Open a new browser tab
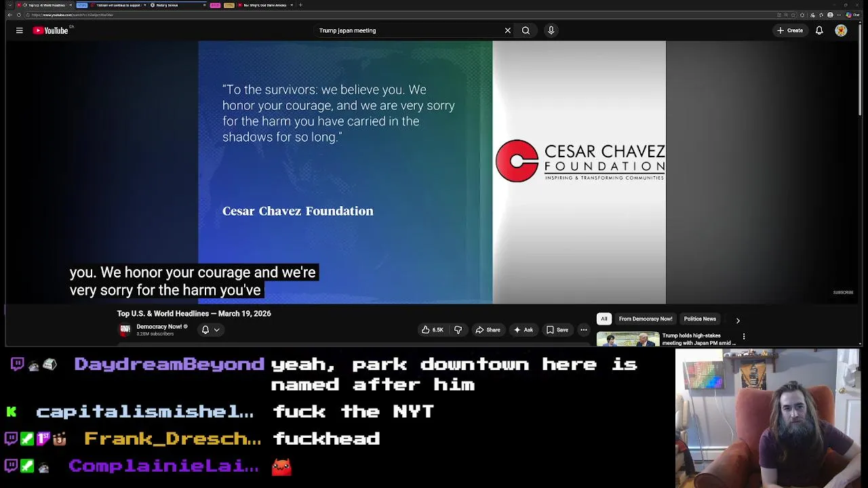The height and width of the screenshot is (488, 868). click(300, 5)
